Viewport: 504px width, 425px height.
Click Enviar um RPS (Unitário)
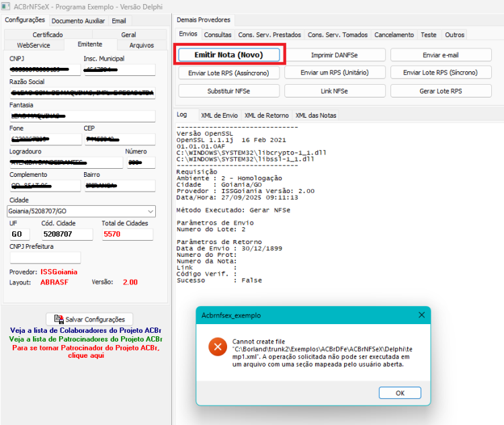pos(335,73)
